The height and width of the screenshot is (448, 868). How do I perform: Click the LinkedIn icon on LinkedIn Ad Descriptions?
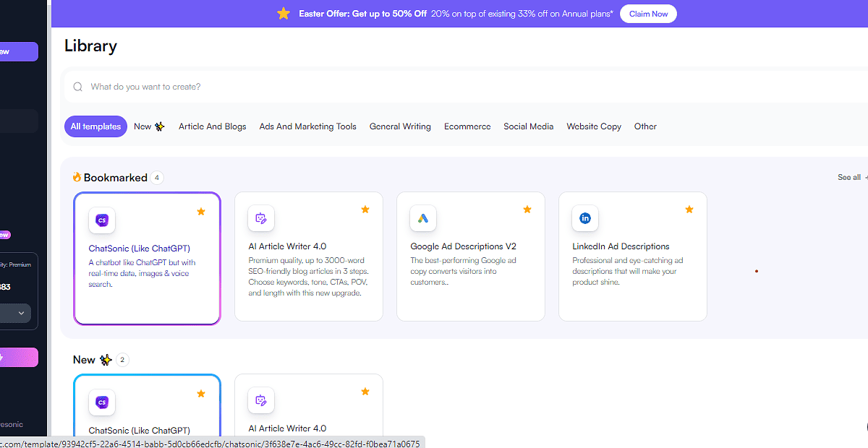[585, 217]
